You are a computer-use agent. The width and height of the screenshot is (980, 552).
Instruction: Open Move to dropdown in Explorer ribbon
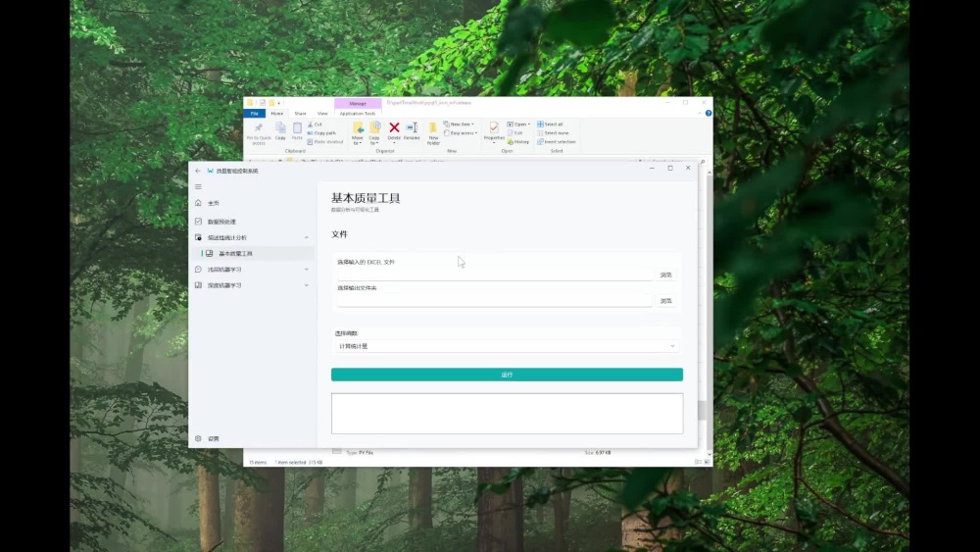358,133
